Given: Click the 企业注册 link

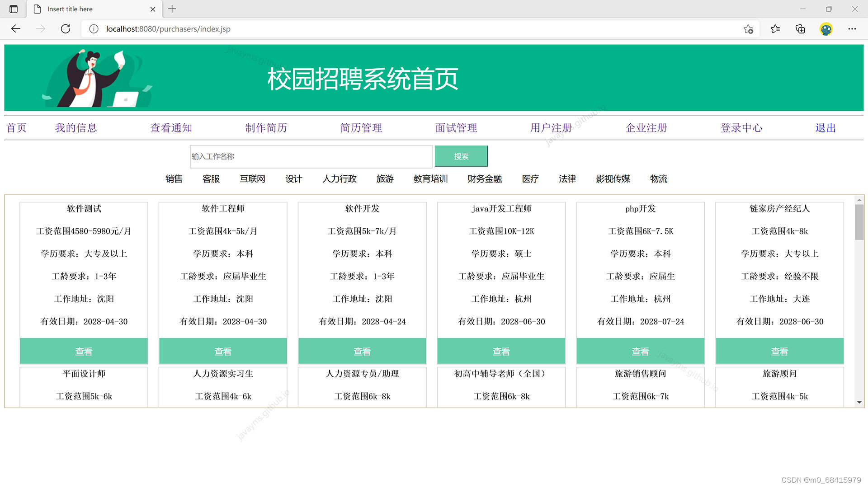Looking at the screenshot, I should point(646,128).
